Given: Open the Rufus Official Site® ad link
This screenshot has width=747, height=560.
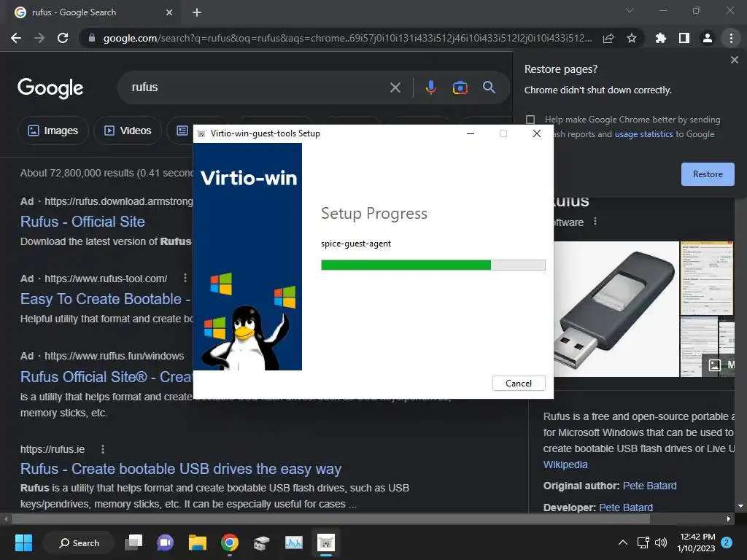Looking at the screenshot, I should click(x=107, y=377).
